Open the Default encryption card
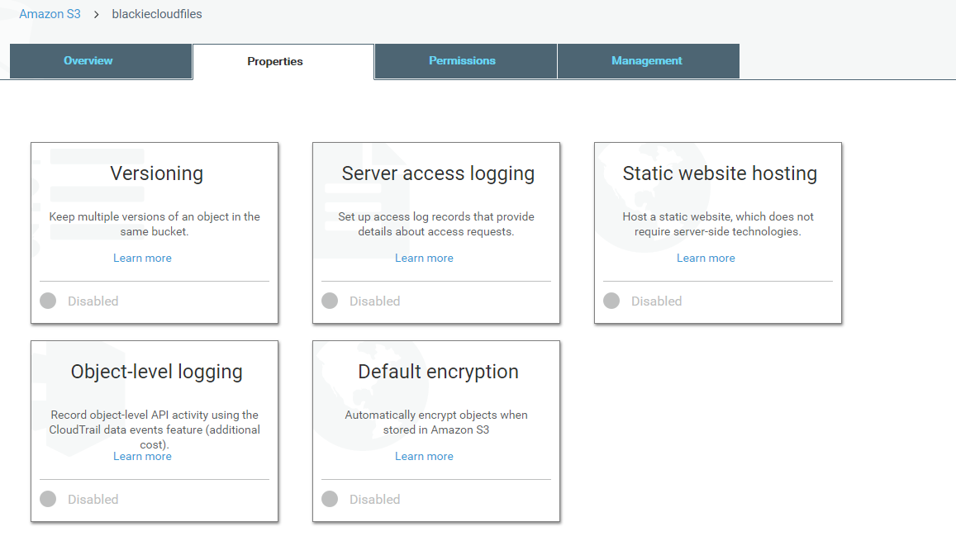 coord(438,373)
